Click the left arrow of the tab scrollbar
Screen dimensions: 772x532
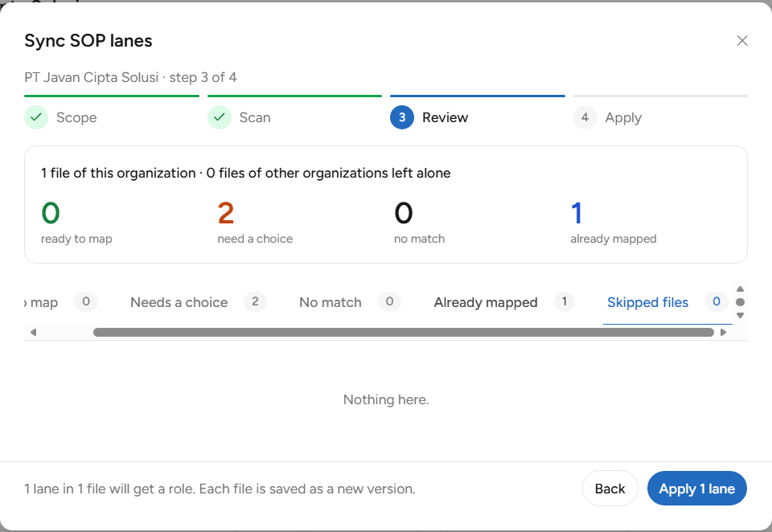33,332
